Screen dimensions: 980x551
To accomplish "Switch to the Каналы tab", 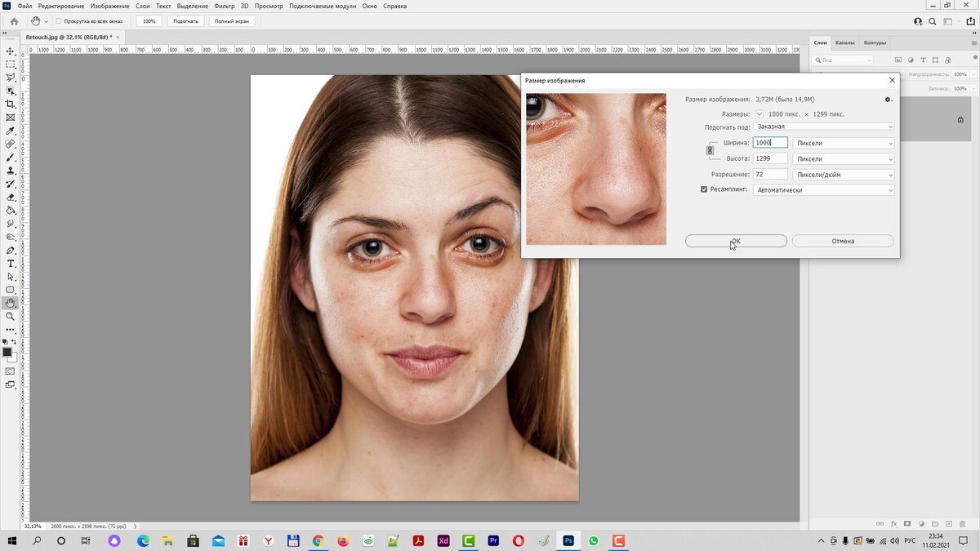I will [x=844, y=42].
